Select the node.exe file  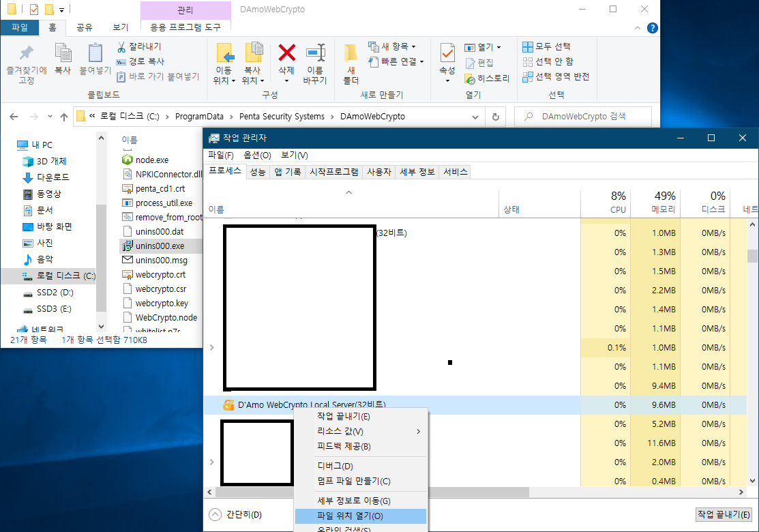pos(152,160)
